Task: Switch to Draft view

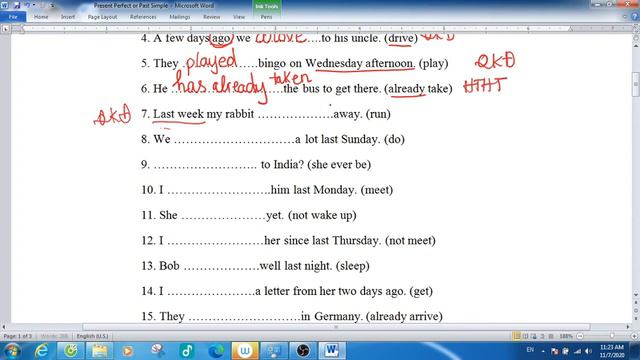Action: (551, 336)
